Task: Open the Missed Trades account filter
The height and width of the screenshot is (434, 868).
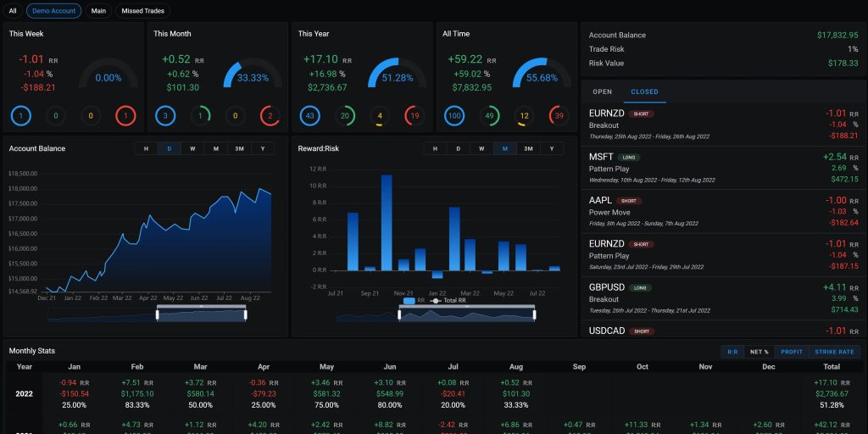Action: [143, 11]
